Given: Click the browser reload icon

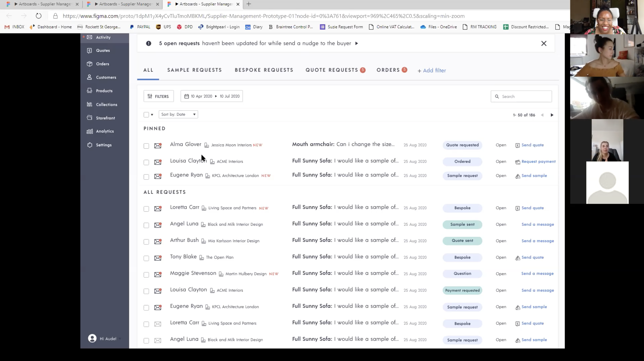Looking at the screenshot, I should tap(38, 16).
